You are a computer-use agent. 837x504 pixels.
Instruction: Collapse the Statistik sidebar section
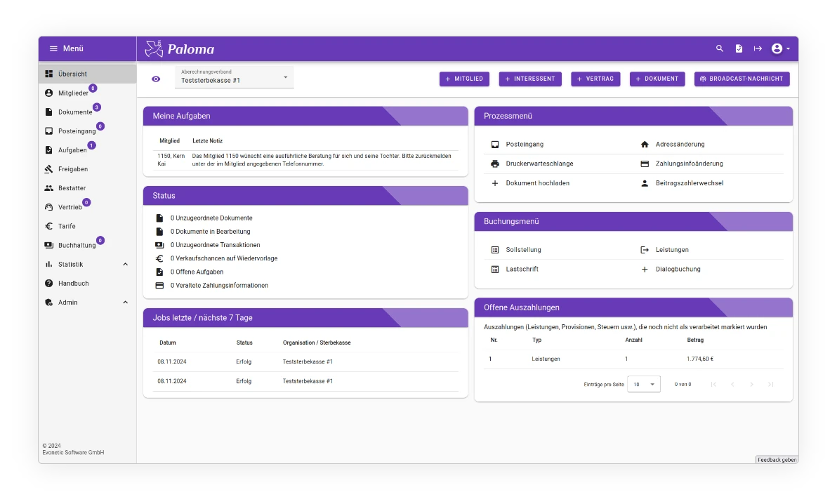[125, 264]
